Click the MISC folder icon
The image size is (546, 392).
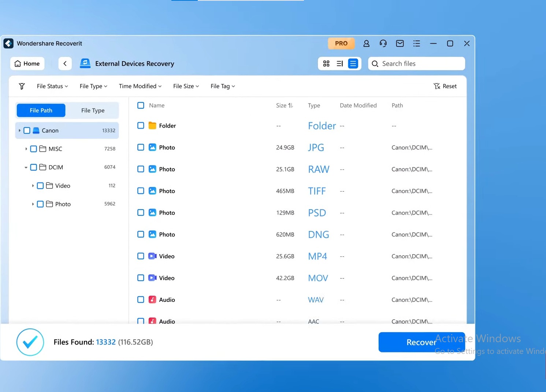click(43, 149)
